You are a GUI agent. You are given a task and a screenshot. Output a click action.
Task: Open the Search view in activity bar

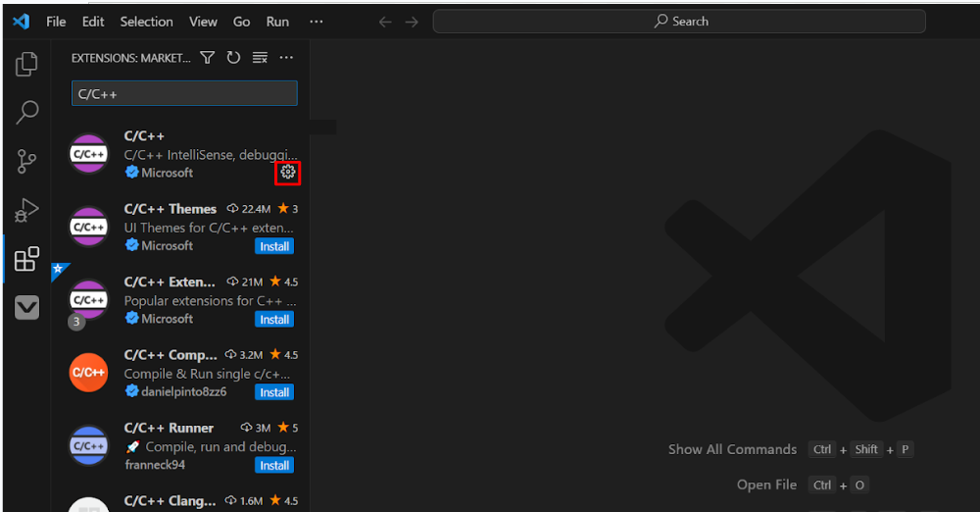26,113
